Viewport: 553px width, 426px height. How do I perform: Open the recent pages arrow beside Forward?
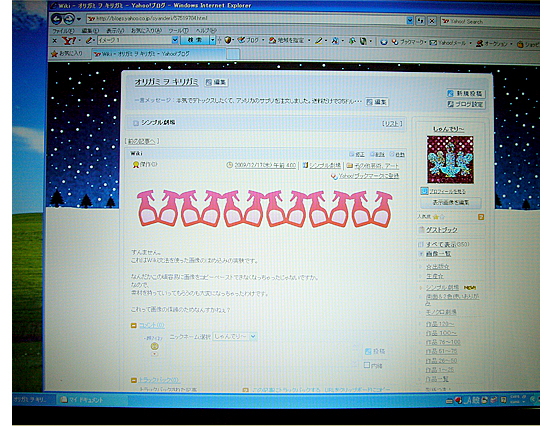point(79,19)
